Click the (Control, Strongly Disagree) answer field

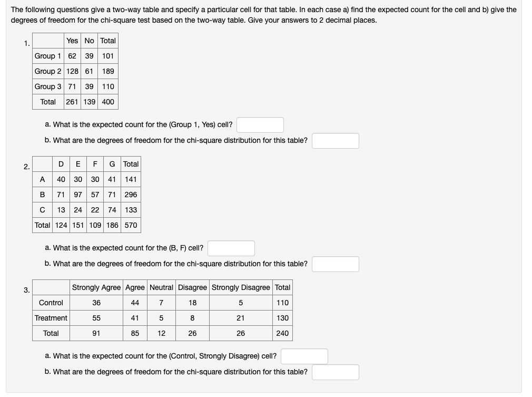[304, 356]
